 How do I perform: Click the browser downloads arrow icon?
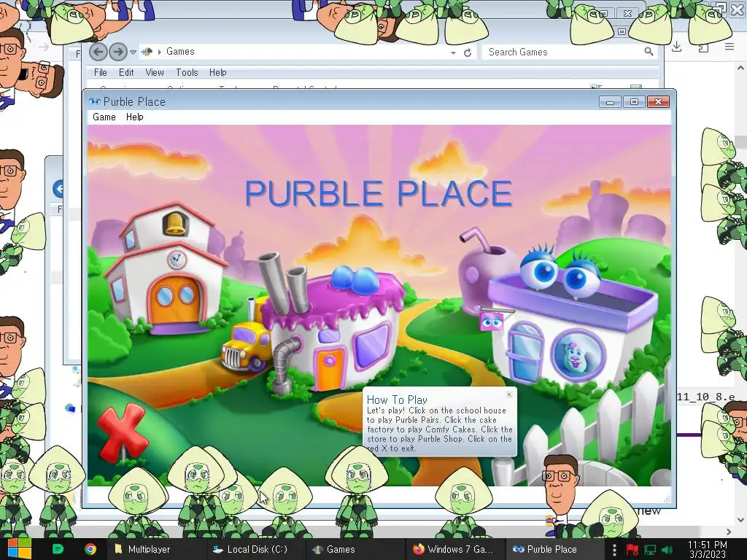pyautogui.click(x=676, y=47)
